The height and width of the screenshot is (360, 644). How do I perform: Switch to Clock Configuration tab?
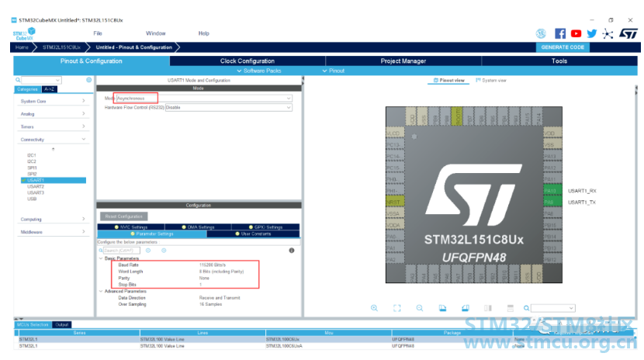(248, 61)
